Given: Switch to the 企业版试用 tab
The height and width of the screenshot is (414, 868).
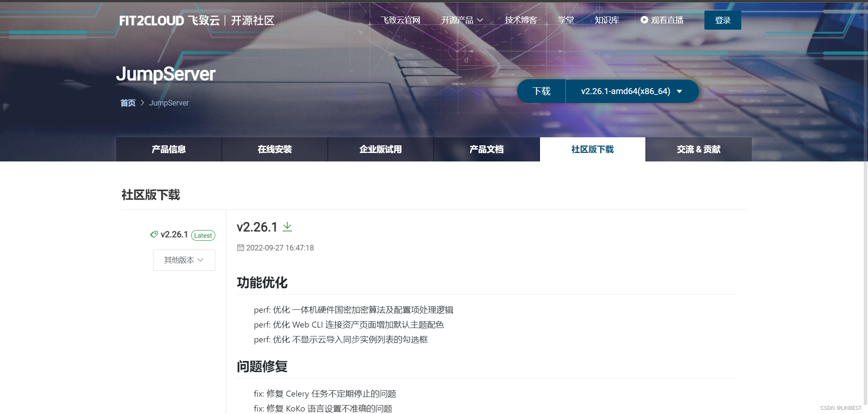Looking at the screenshot, I should pos(381,149).
